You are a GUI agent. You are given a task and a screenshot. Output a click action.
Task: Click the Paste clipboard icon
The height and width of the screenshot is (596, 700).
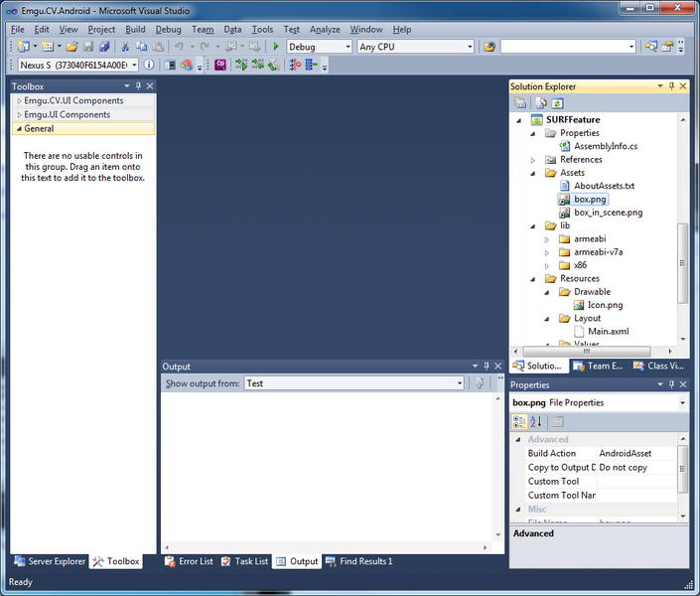[158, 47]
